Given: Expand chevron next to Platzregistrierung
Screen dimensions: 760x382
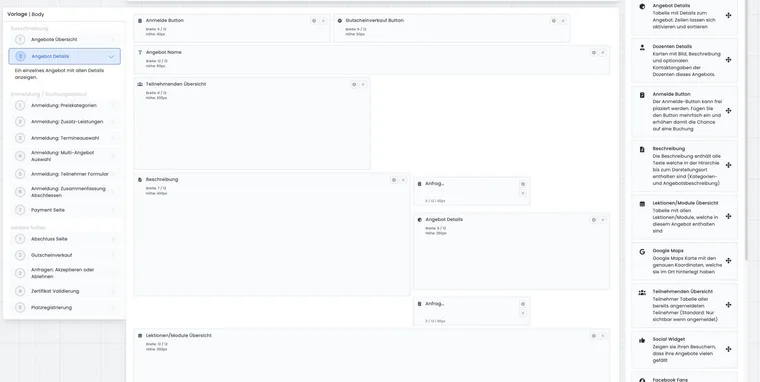Looking at the screenshot, I should [x=112, y=308].
